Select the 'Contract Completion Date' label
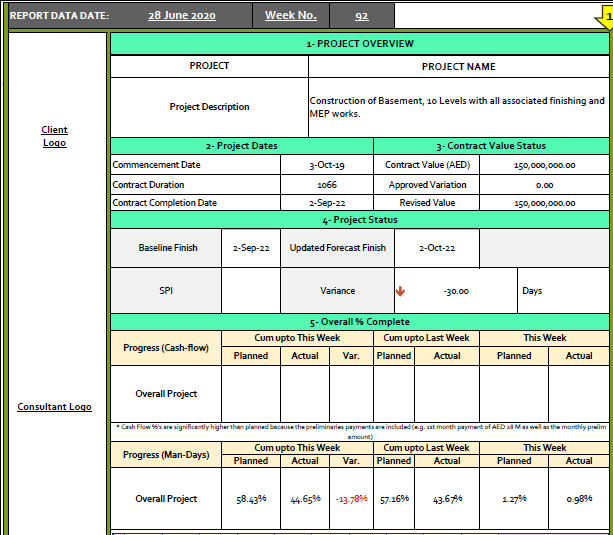Viewport: 613px width, 535px height. (x=165, y=203)
